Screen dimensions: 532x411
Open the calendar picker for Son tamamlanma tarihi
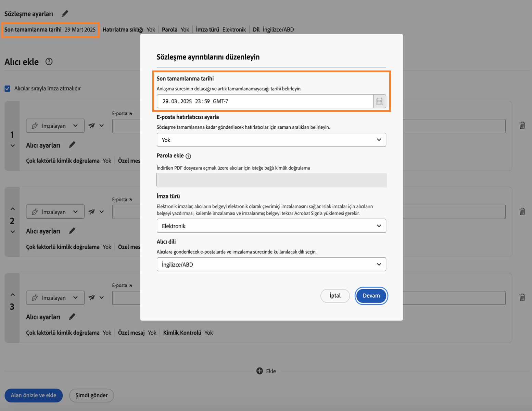click(x=380, y=101)
